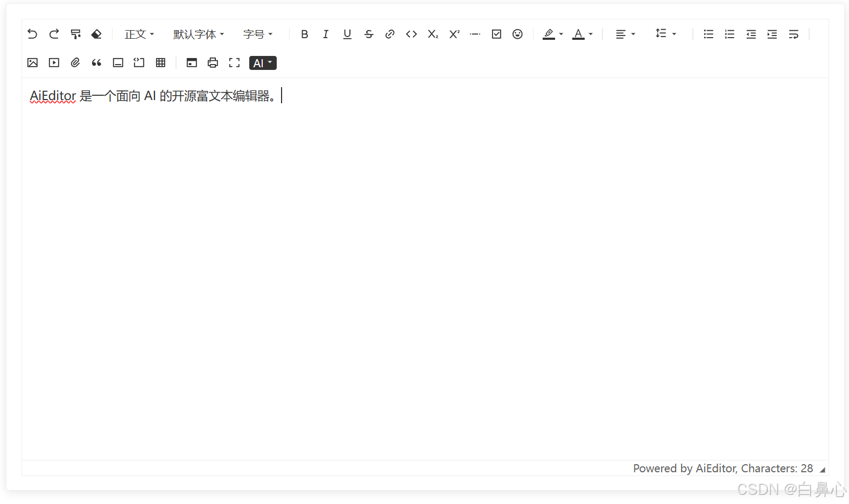The image size is (849, 504).
Task: Toggle italic formatting
Action: 326,34
